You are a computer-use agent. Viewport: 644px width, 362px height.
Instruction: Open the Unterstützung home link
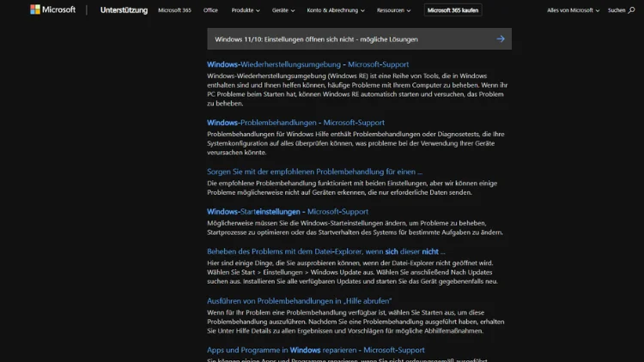click(x=124, y=10)
